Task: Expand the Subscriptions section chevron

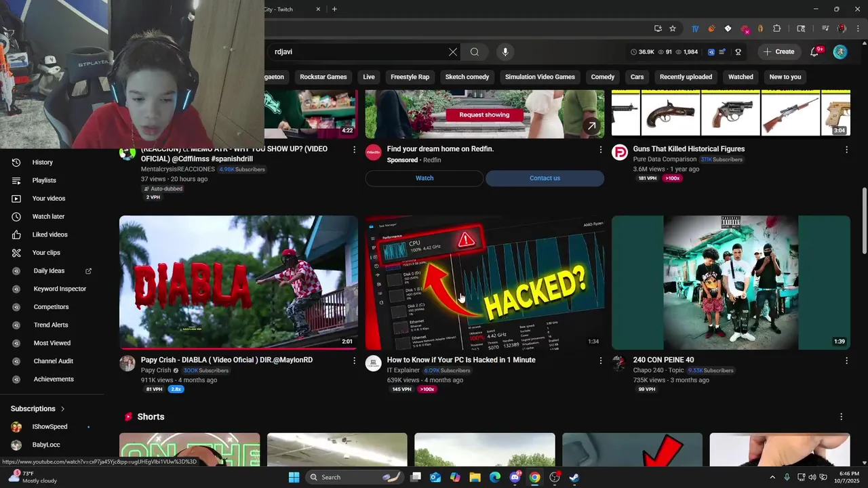Action: [62, 409]
